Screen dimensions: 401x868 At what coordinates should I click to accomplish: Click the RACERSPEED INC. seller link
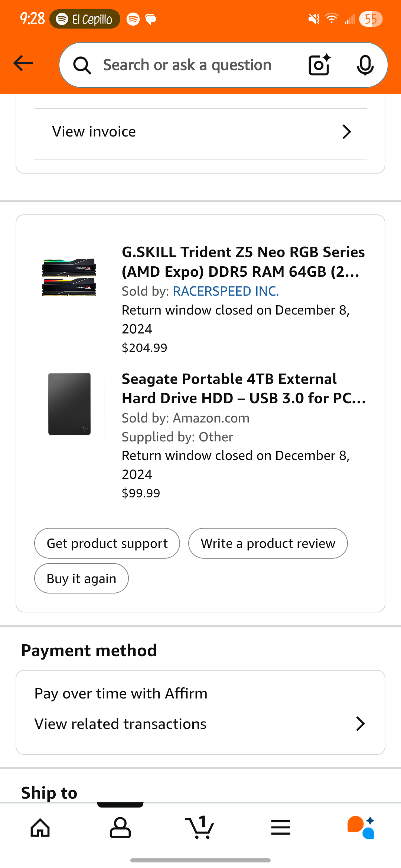pos(226,291)
